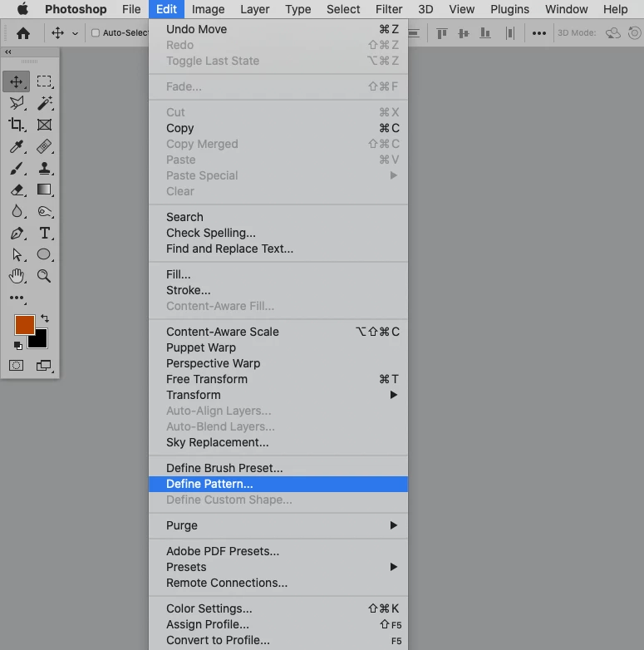Toggle Quick Mask mode
This screenshot has height=650, width=644.
16,365
